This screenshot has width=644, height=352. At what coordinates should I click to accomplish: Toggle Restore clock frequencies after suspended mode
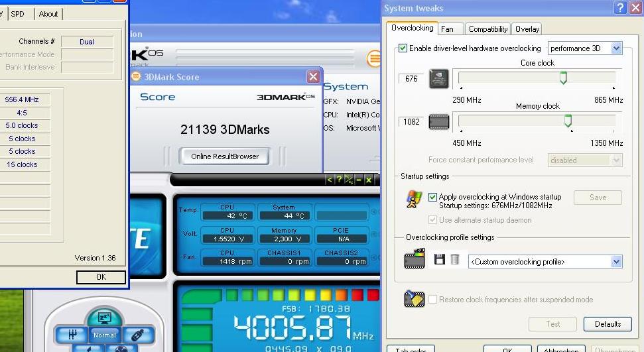point(432,300)
